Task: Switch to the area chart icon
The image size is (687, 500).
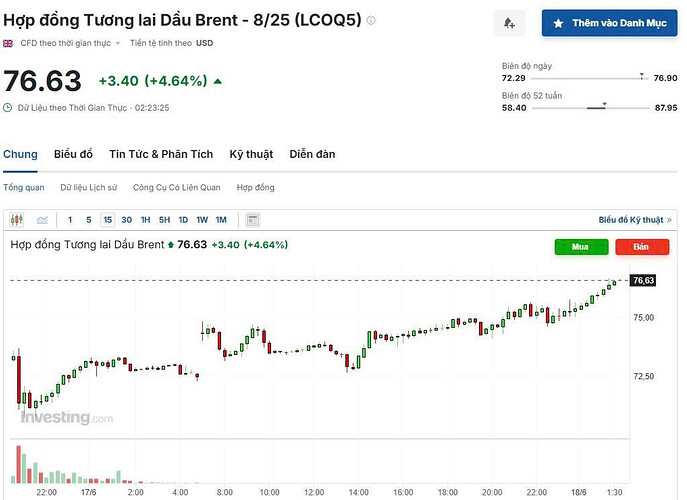Action: (x=42, y=219)
